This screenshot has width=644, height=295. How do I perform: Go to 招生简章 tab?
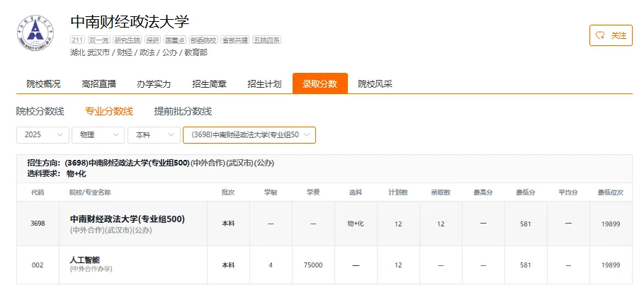[x=209, y=83]
